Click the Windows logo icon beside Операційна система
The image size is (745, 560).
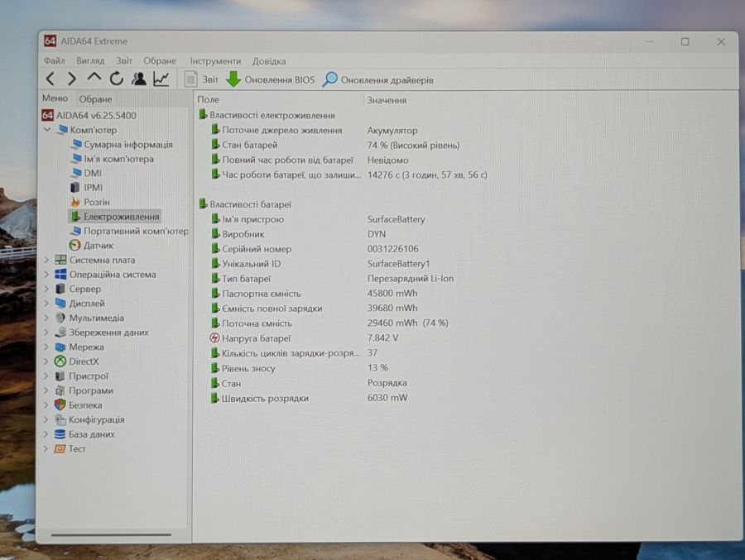[x=60, y=275]
